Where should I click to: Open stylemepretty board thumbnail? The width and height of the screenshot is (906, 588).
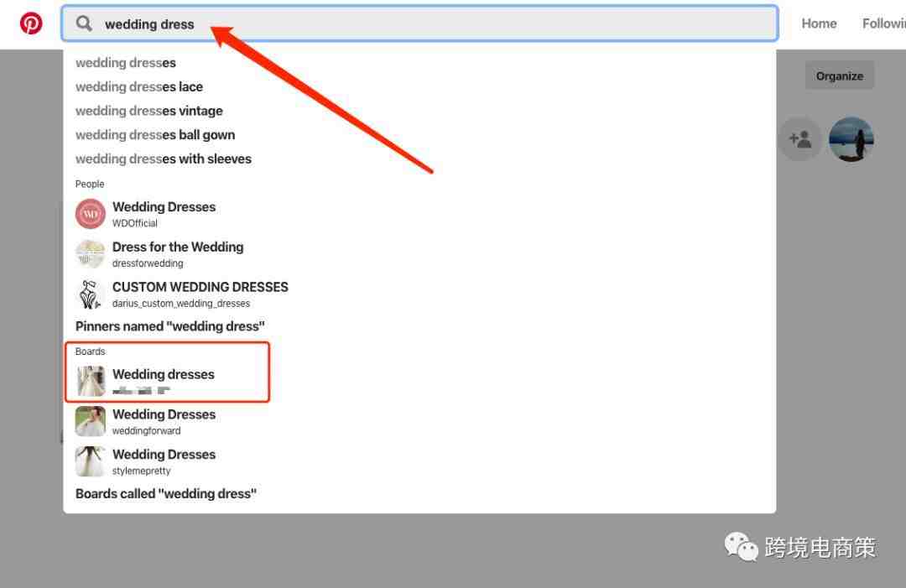[90, 461]
